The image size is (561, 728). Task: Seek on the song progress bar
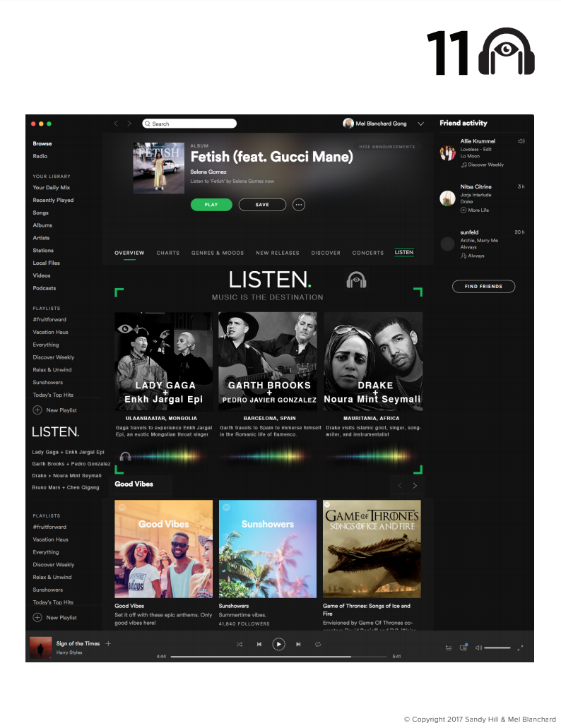point(278,657)
